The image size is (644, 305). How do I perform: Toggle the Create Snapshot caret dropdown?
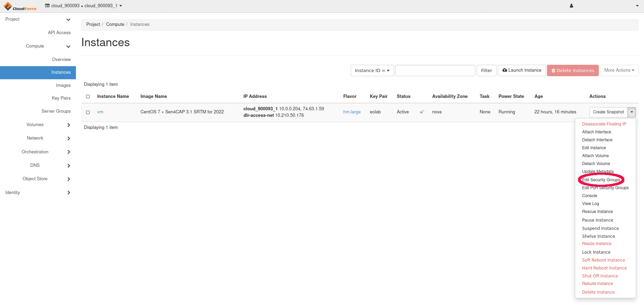point(632,112)
